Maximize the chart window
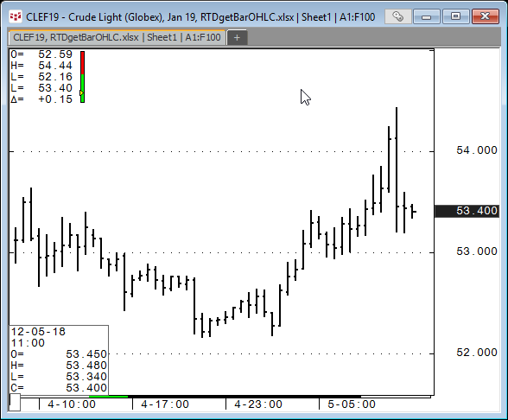Screen dimensions: 508x420 pyautogui.click(x=455, y=16)
